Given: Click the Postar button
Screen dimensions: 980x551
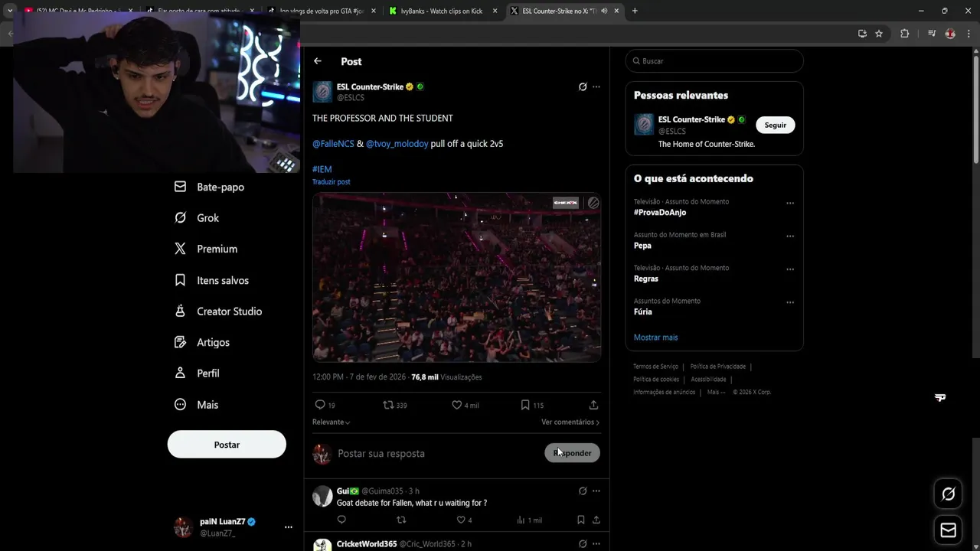Looking at the screenshot, I should pyautogui.click(x=227, y=445).
